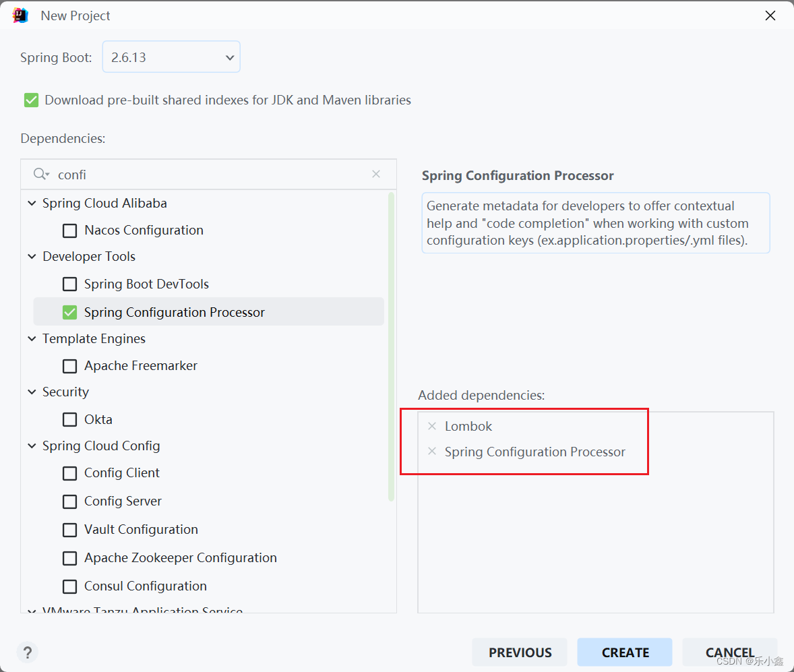Click the CANCEL button
Screen dimensions: 794x672
(730, 652)
